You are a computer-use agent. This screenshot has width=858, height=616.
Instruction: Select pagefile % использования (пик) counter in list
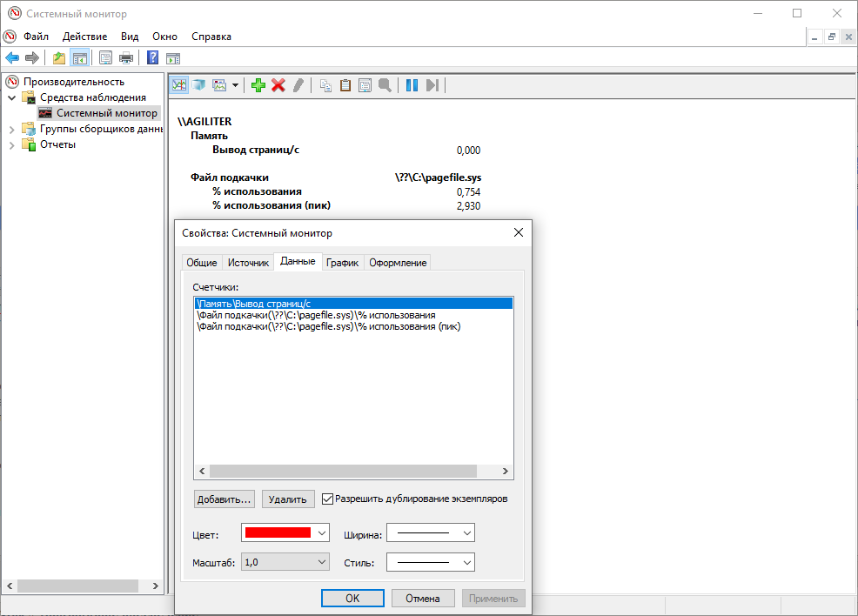[353, 326]
